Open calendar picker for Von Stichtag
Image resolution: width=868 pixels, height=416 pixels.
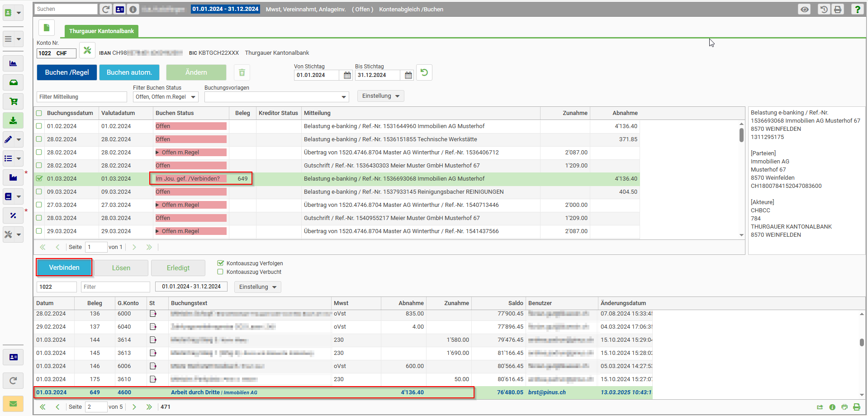pyautogui.click(x=347, y=75)
